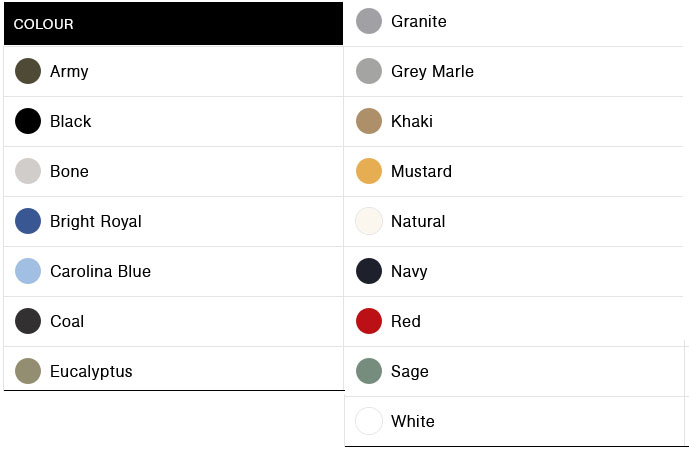689x452 pixels.
Task: Click the Bright Royal text label
Action: (96, 221)
